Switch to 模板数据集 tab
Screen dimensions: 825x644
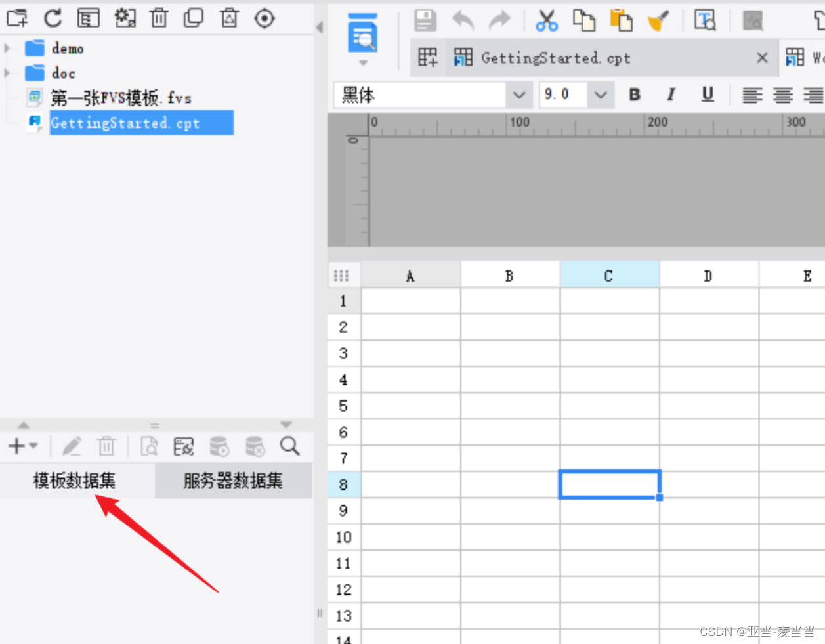74,481
